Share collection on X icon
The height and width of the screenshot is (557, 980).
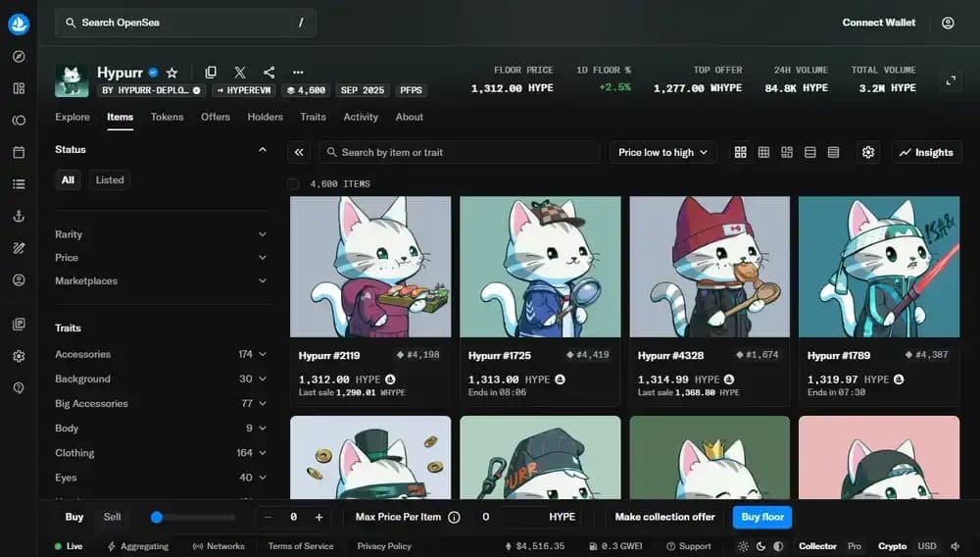pyautogui.click(x=240, y=73)
